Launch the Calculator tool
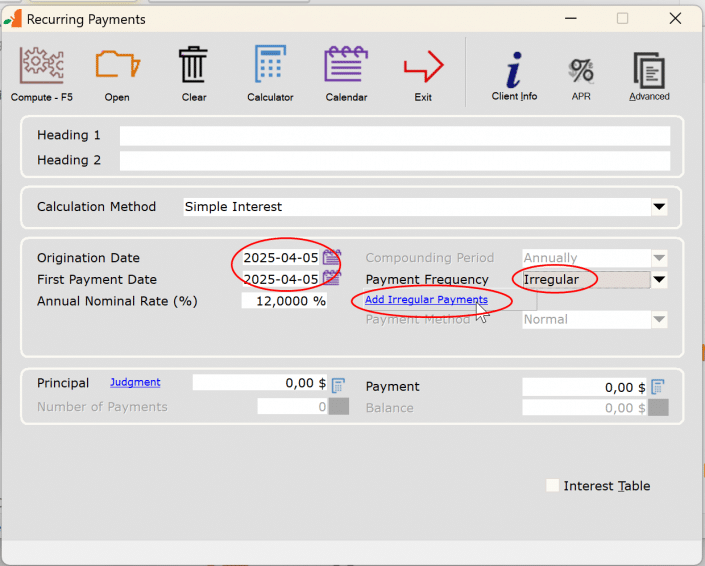Screen dimensions: 705x566 coord(270,66)
